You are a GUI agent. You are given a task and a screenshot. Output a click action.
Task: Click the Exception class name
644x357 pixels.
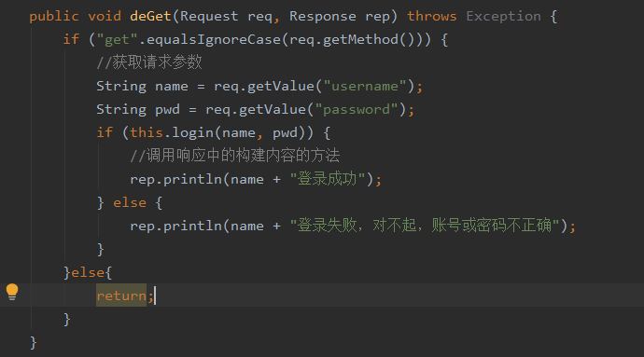pyautogui.click(x=503, y=16)
